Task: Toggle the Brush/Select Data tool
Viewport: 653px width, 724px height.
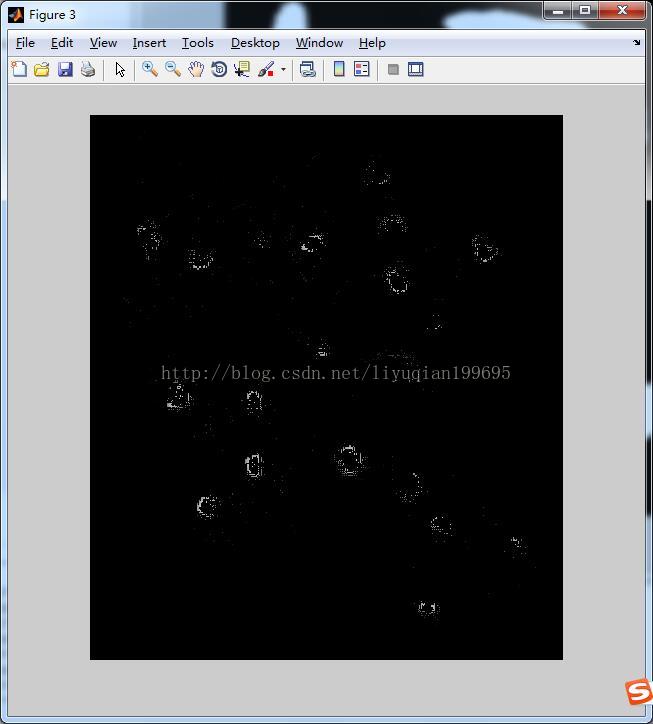Action: 266,69
